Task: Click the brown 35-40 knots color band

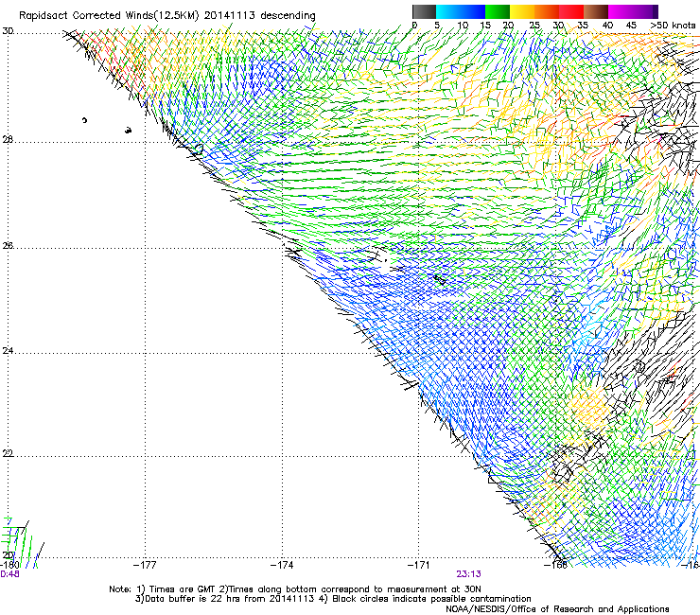Action: click(x=596, y=11)
